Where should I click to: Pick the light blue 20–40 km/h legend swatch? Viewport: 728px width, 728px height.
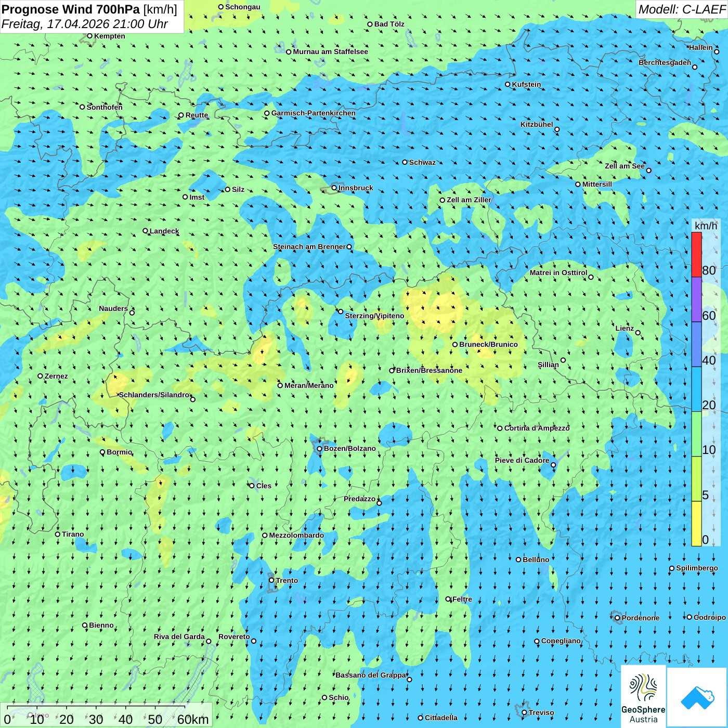click(696, 389)
